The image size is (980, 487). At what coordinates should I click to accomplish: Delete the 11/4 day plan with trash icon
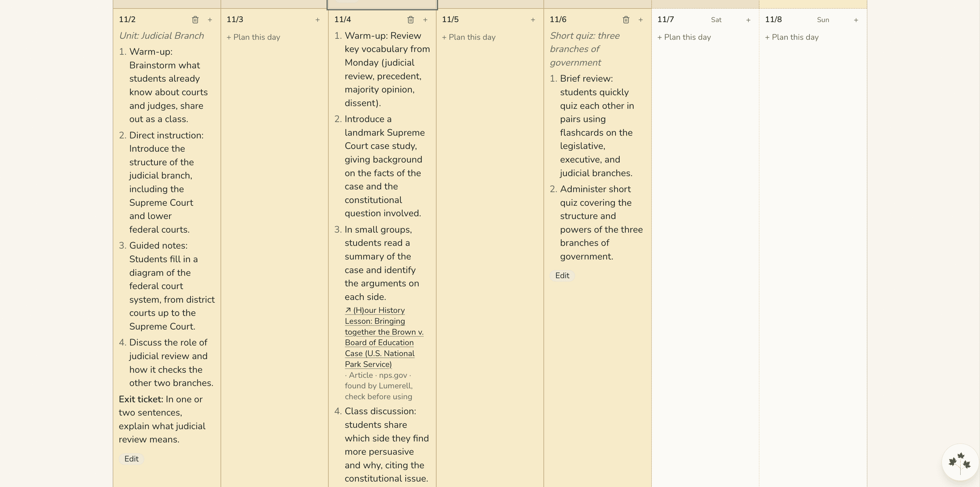coord(410,20)
